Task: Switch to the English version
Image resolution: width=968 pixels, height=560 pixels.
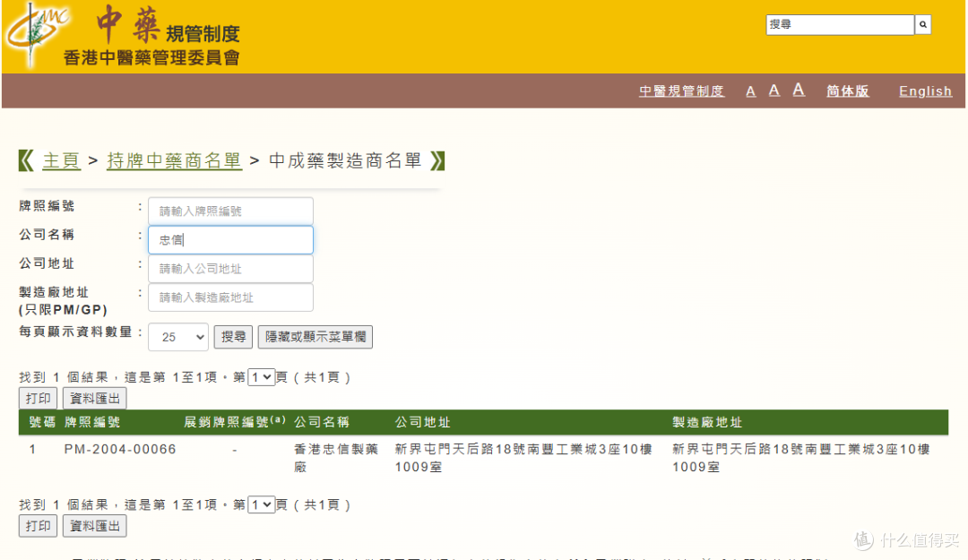Action: (925, 91)
